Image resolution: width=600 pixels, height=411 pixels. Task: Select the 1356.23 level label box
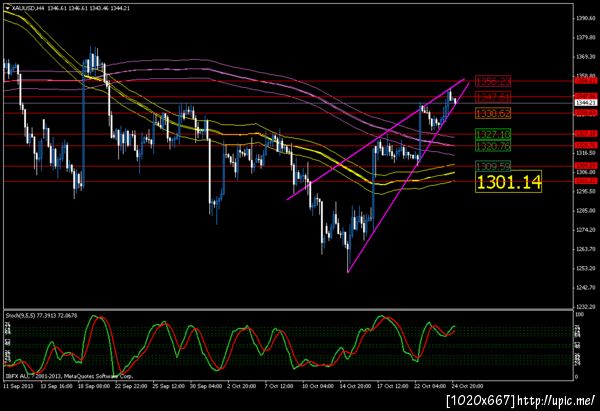point(493,81)
